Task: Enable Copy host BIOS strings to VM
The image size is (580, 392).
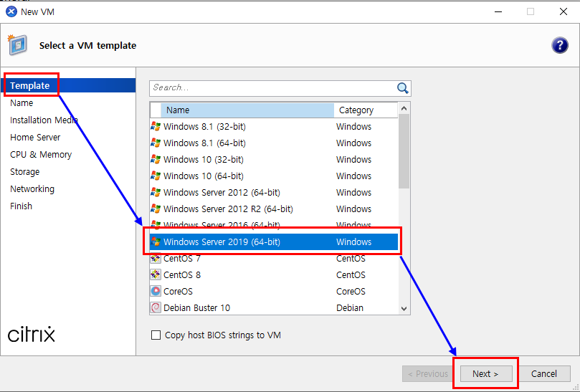Action: (156, 335)
